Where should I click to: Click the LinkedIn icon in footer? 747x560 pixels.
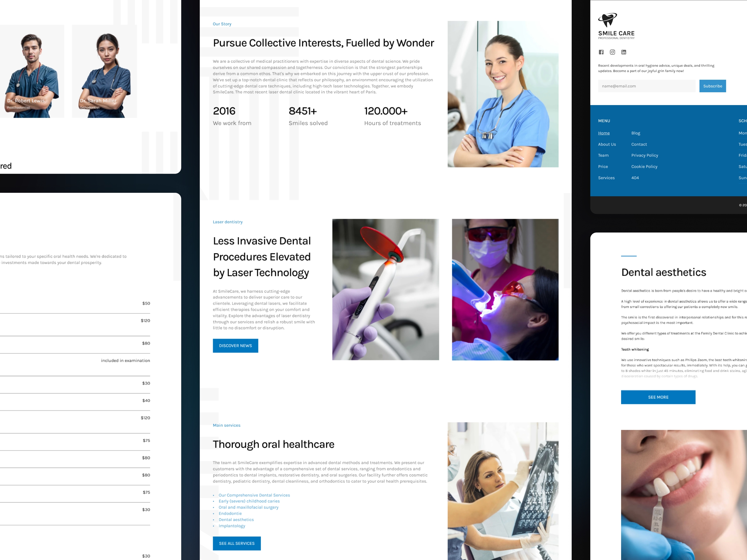point(623,52)
